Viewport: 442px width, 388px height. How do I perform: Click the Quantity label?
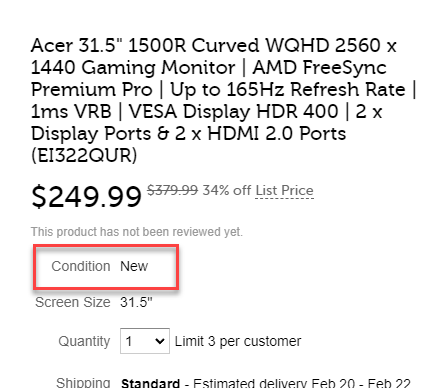[x=84, y=341]
